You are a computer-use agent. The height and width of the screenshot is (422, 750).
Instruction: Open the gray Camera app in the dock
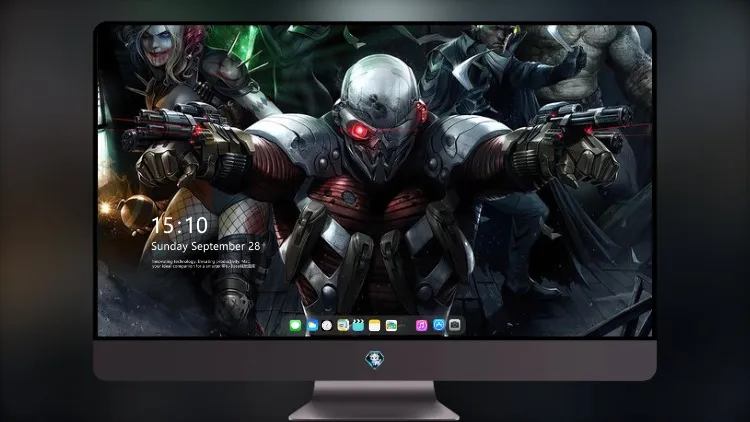[x=455, y=325]
